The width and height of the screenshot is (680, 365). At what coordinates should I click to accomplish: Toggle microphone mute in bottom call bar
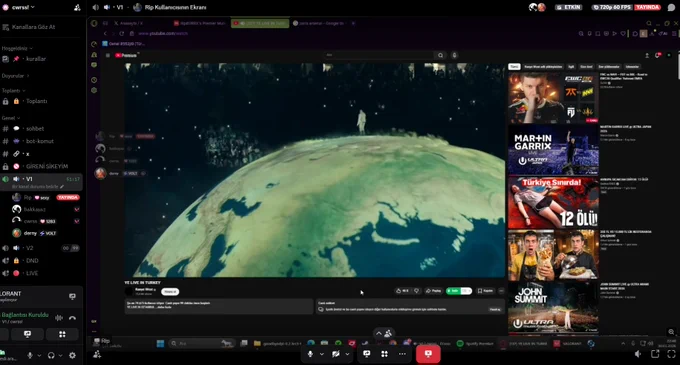click(310, 354)
